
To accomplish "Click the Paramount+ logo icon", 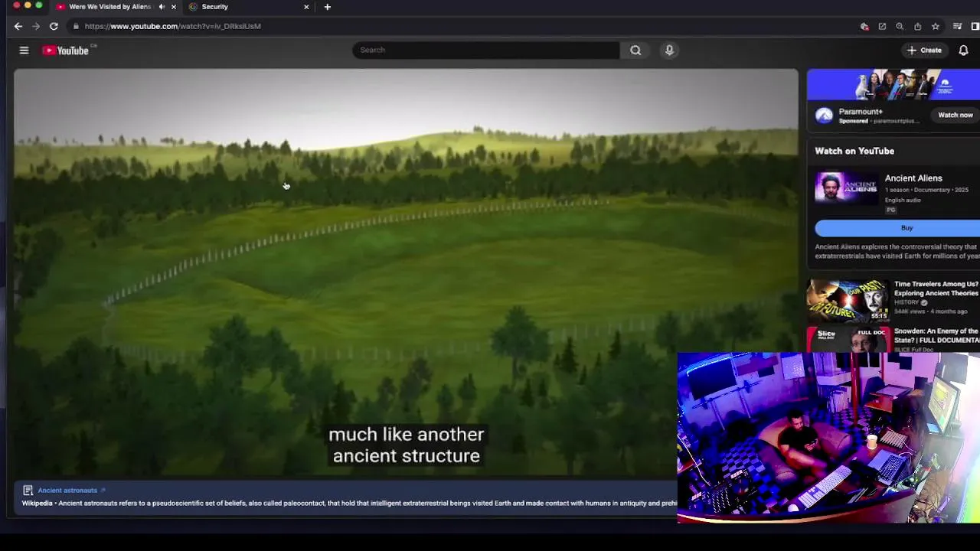I will [824, 116].
